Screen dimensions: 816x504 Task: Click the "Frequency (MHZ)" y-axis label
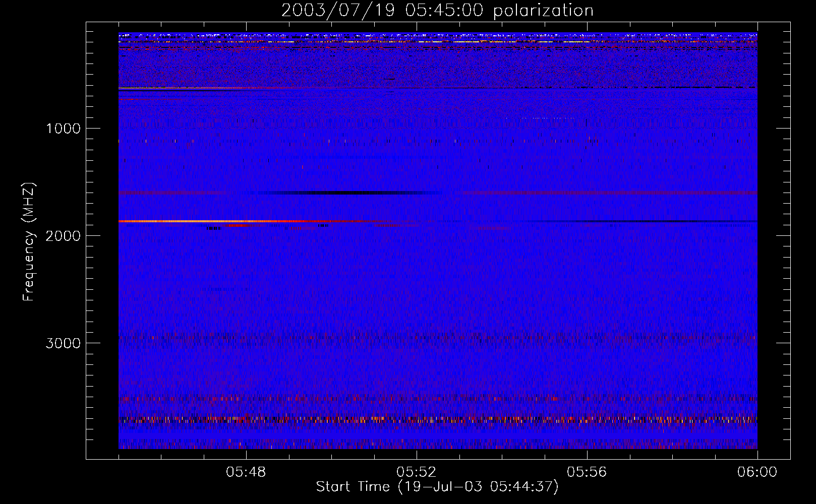pos(29,242)
